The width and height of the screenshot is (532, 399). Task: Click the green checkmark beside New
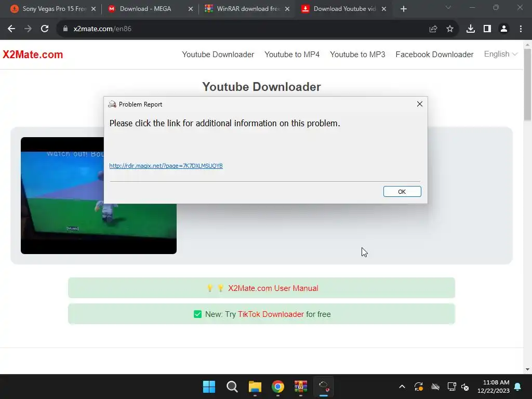197,314
